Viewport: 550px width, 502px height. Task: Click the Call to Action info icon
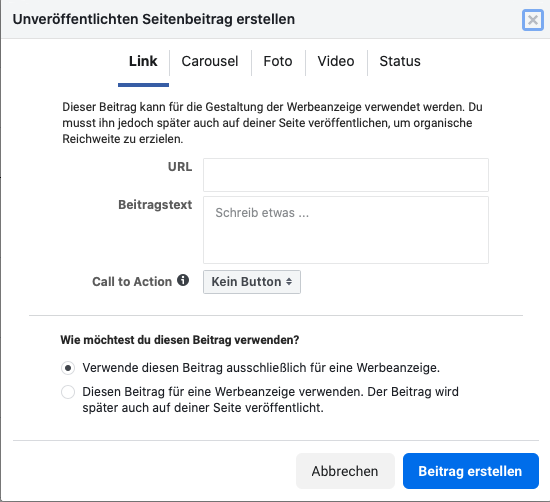click(183, 280)
